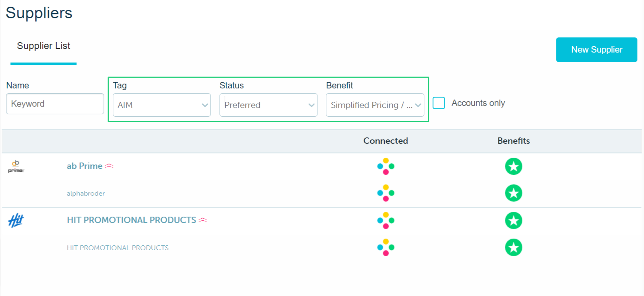Collapse the HIT PROMOTIONAL PRODUCTS group chevron
The height and width of the screenshot is (296, 644).
coord(203,220)
